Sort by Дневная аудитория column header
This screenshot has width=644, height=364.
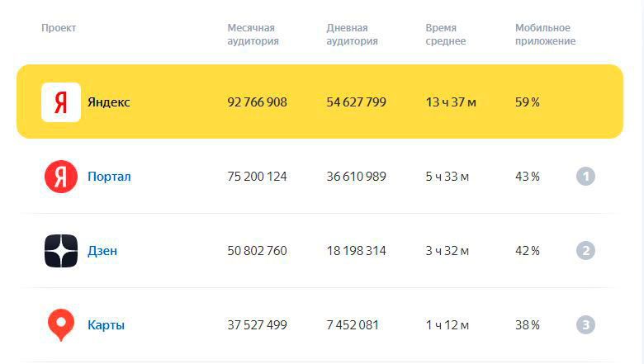pyautogui.click(x=352, y=35)
